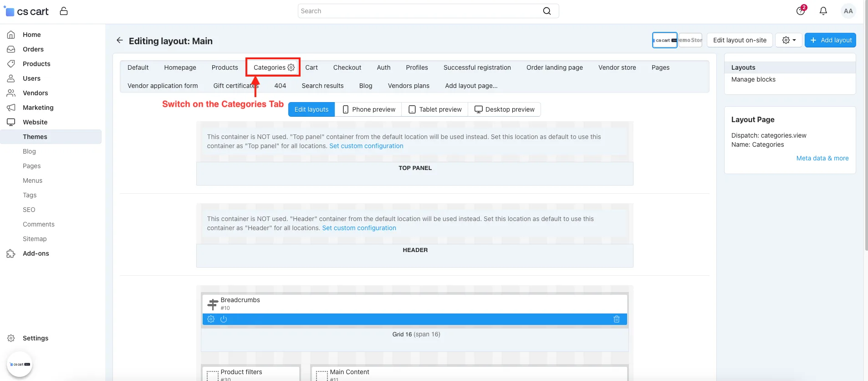
Task: Expand the layout gear dropdown menu
Action: click(789, 40)
